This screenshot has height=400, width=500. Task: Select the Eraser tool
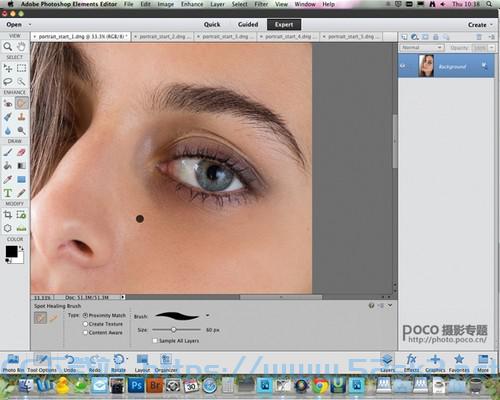(21, 152)
